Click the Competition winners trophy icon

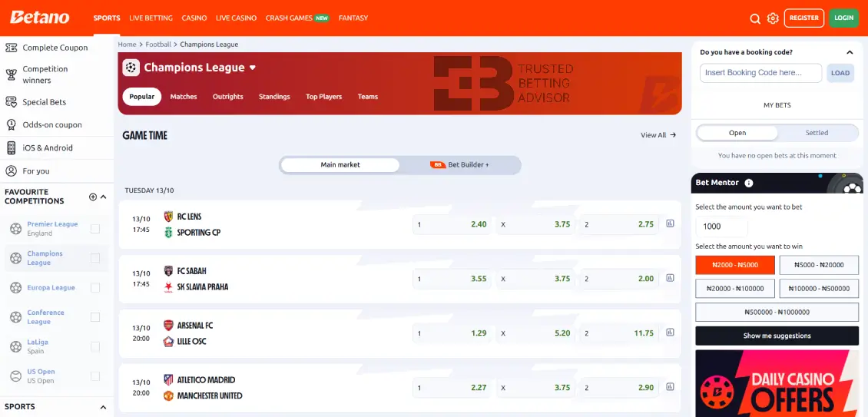click(11, 74)
